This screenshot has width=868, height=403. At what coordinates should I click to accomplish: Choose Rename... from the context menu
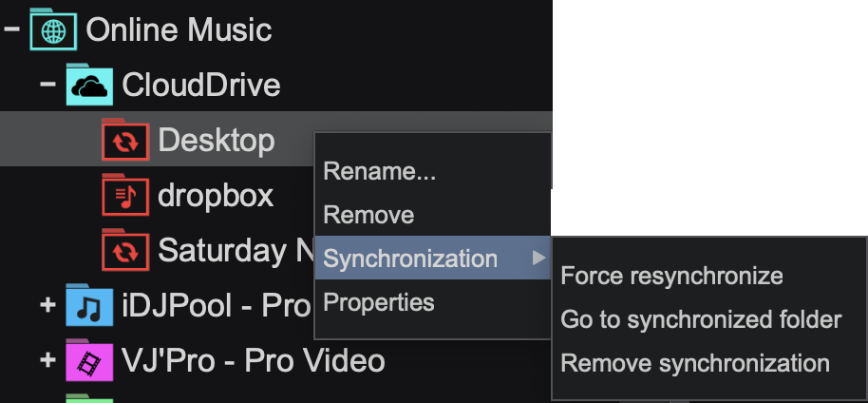(379, 172)
